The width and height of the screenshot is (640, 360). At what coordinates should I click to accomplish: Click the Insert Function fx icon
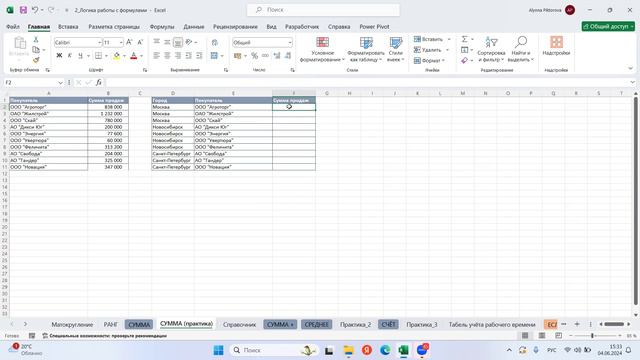tap(99, 82)
